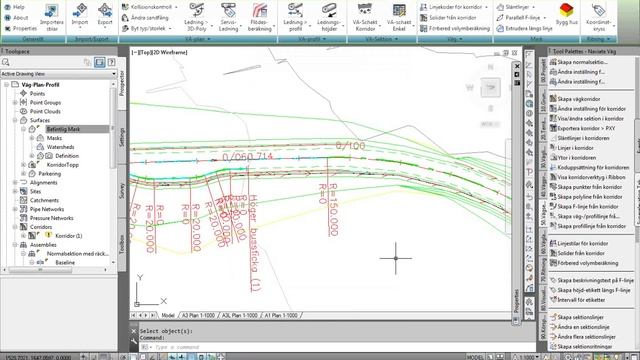Click the Toolspace help question-mark icon
Screen dimensions: 640x360
[x=111, y=62]
